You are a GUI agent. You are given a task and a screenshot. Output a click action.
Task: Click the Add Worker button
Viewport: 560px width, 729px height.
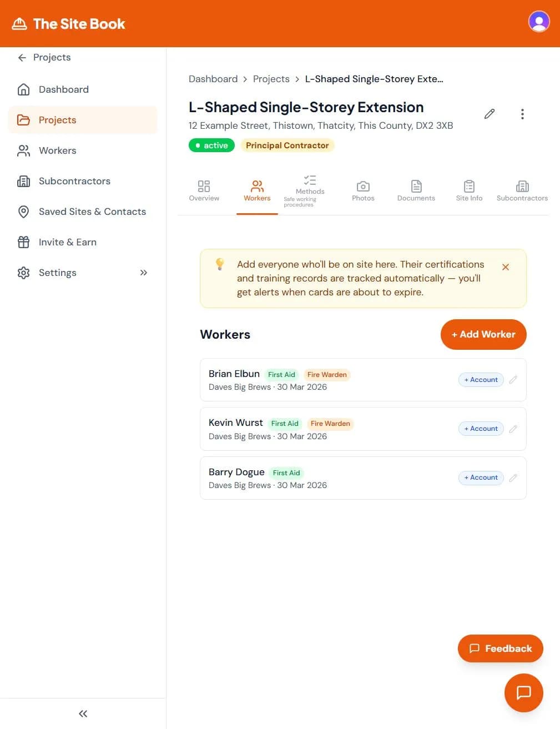(483, 334)
